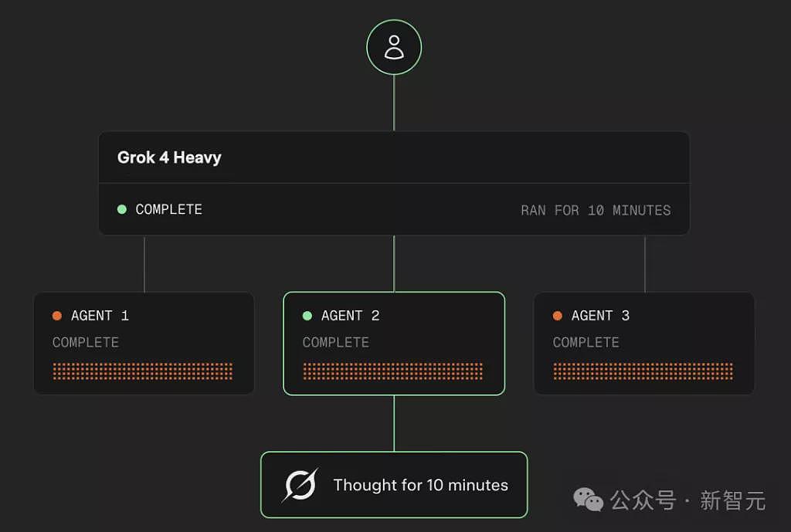Click the Grok logo icon
791x532 pixels.
(300, 485)
